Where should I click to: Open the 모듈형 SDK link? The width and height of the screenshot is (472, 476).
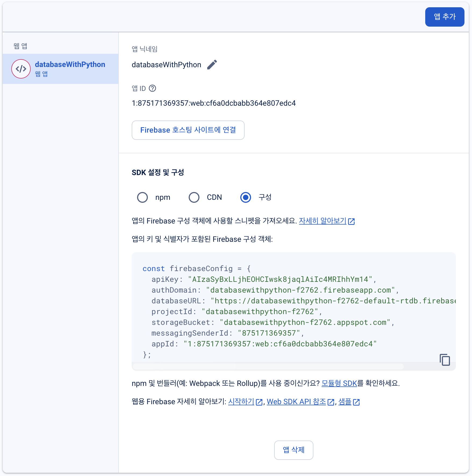[x=339, y=383]
